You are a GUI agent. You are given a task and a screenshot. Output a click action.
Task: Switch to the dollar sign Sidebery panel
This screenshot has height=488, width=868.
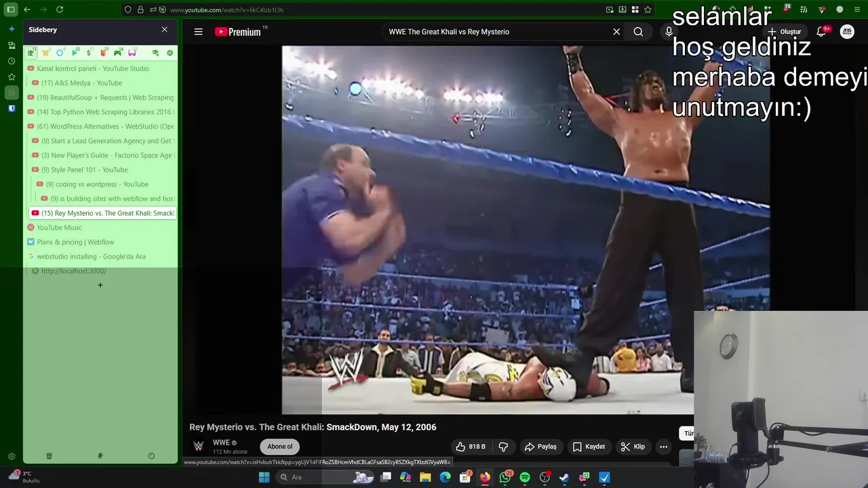pos(89,52)
